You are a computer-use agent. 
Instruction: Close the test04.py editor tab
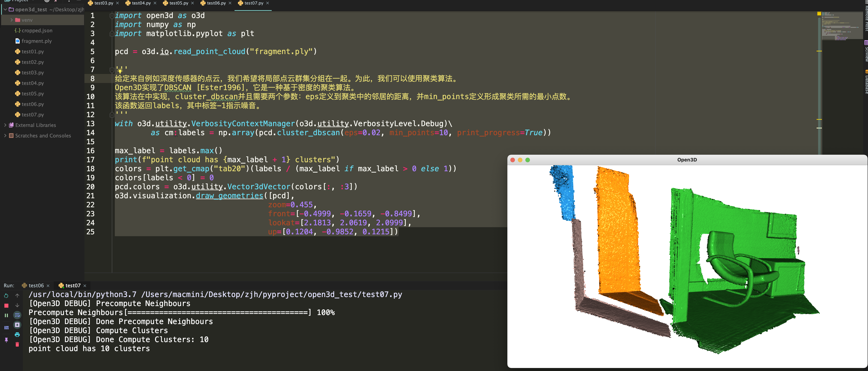[155, 3]
